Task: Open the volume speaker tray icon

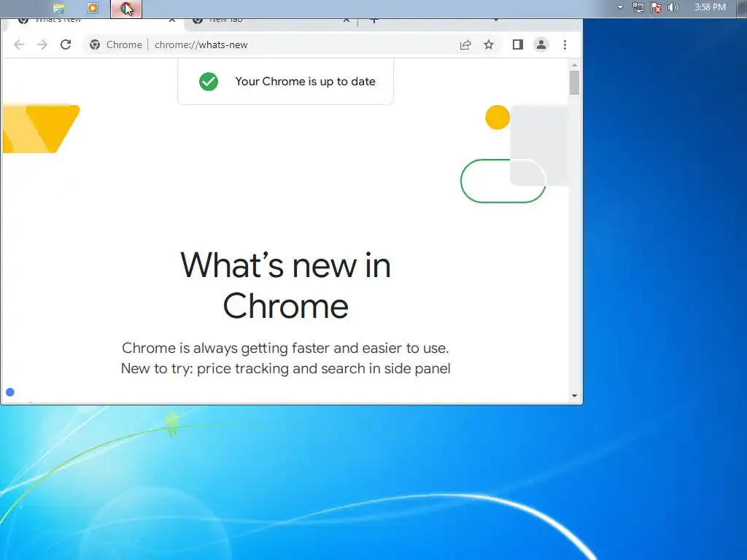Action: (x=673, y=7)
